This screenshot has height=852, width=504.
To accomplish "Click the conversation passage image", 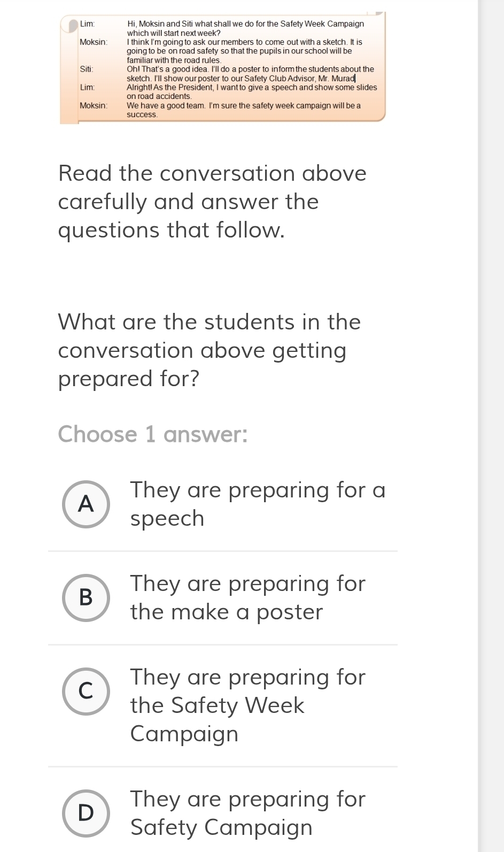I will pyautogui.click(x=223, y=67).
